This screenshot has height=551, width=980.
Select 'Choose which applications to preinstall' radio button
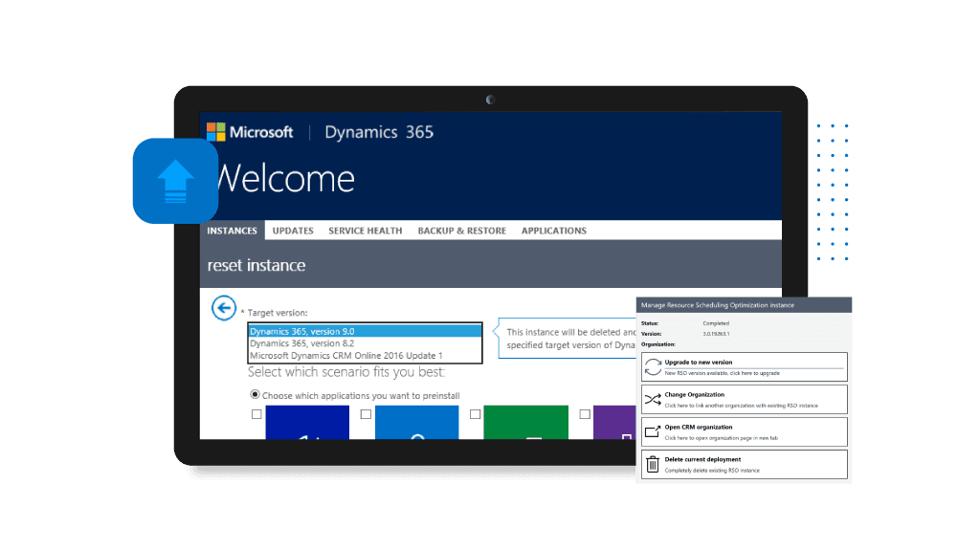255,394
